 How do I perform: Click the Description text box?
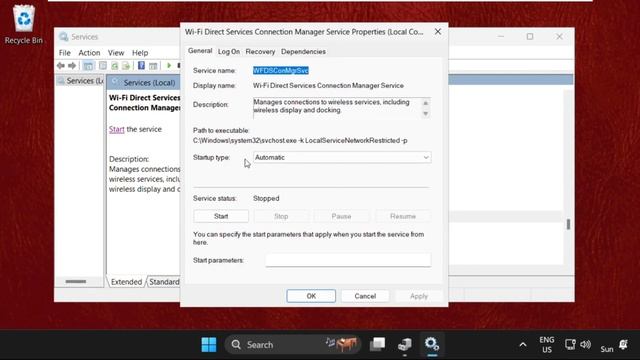pyautogui.click(x=342, y=108)
